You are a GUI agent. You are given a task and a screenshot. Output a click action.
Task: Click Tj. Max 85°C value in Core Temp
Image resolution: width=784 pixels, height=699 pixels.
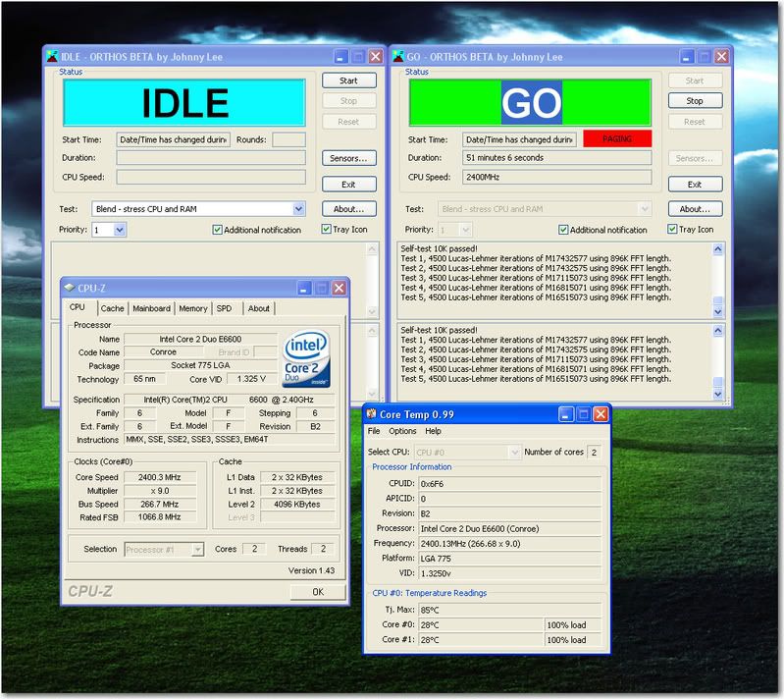click(x=509, y=610)
